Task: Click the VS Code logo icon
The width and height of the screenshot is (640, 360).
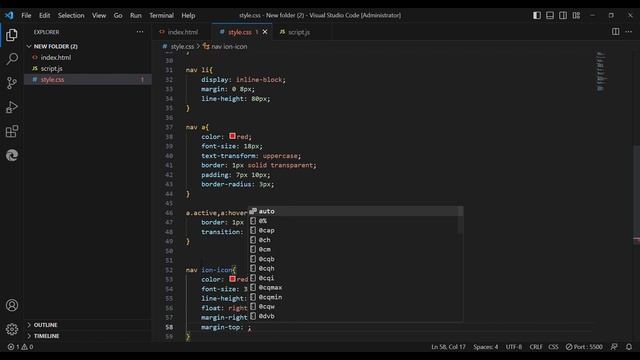Action: (x=9, y=16)
